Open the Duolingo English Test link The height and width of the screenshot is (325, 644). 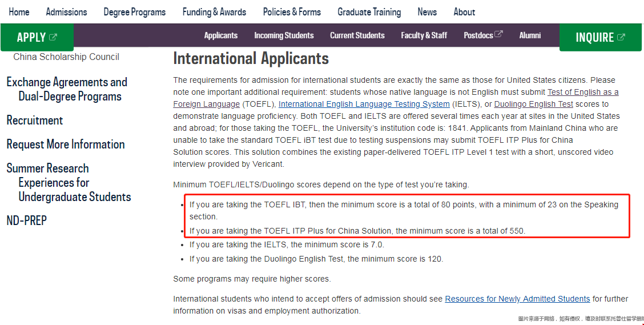[x=533, y=104]
